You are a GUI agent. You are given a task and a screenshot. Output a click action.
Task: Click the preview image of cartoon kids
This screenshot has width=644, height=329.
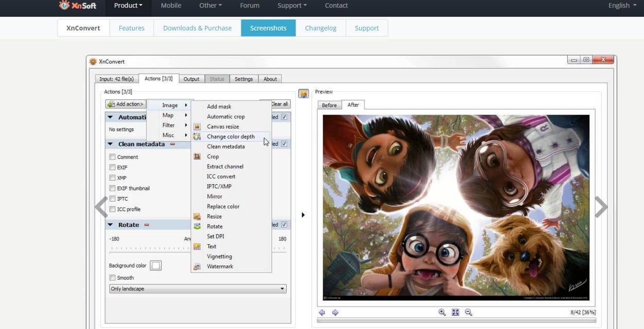(456, 207)
